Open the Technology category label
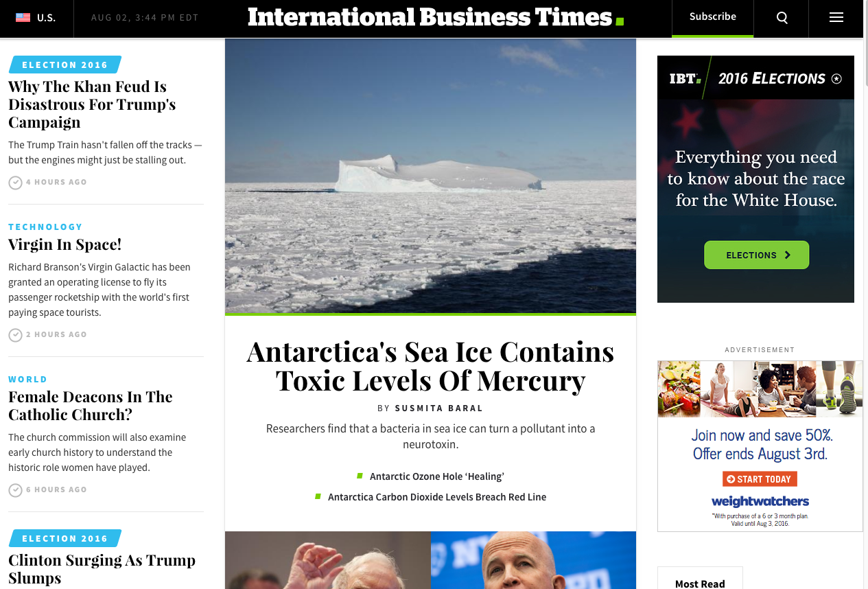Viewport: 868px width, 589px height. [45, 227]
